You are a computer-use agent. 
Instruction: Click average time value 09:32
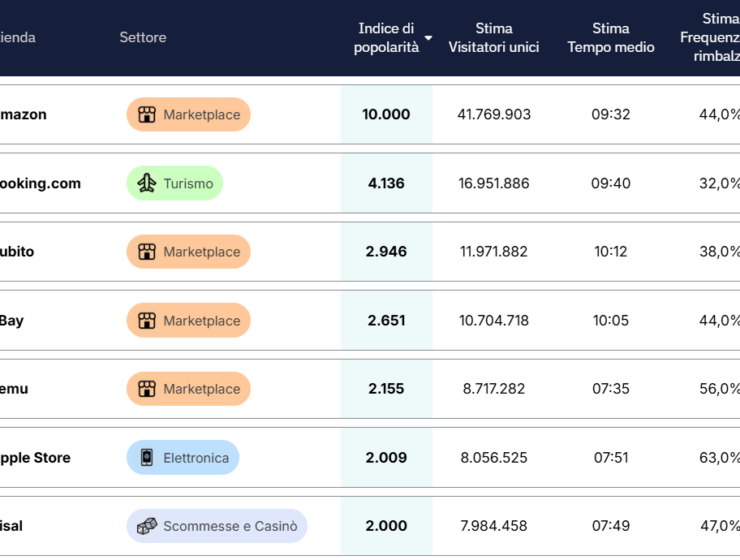coord(611,115)
